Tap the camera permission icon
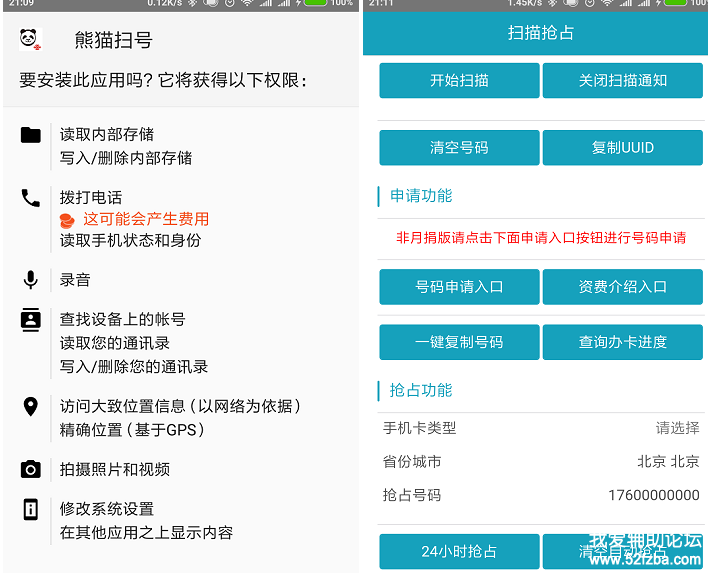 click(x=31, y=470)
